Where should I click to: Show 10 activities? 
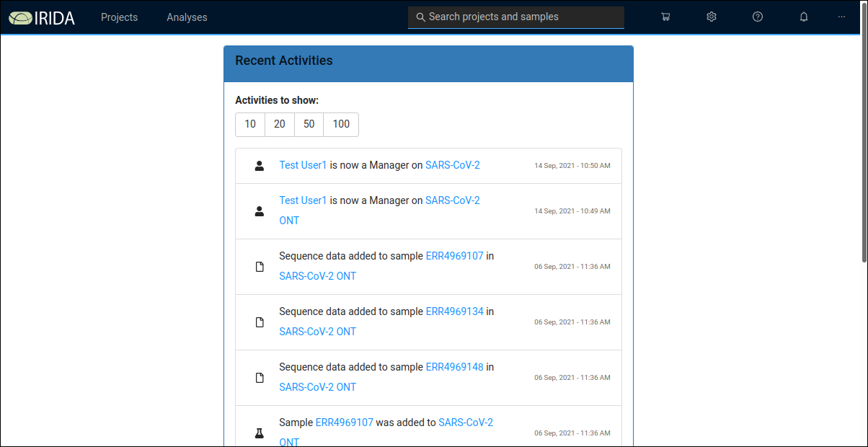click(x=250, y=124)
